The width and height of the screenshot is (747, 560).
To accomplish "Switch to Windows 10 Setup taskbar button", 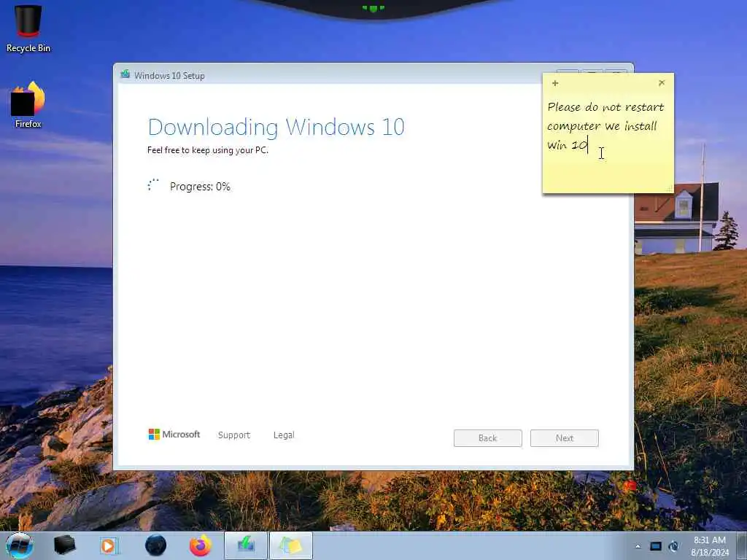I will [246, 545].
